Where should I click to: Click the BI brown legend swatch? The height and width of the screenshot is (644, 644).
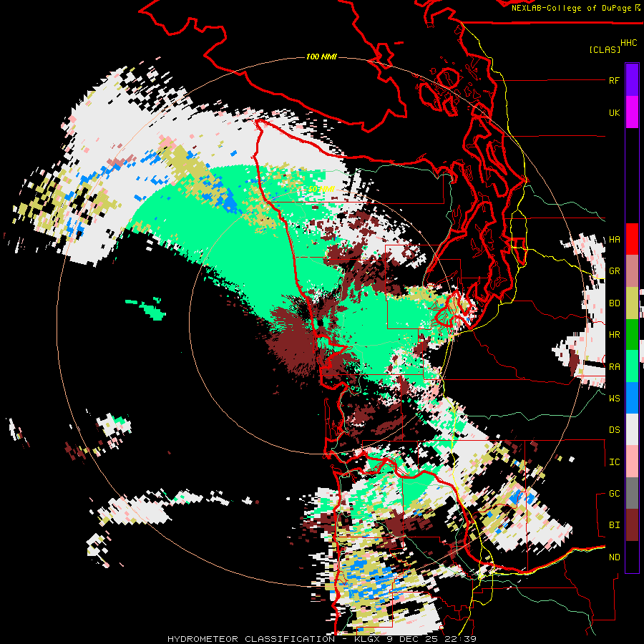(x=632, y=525)
